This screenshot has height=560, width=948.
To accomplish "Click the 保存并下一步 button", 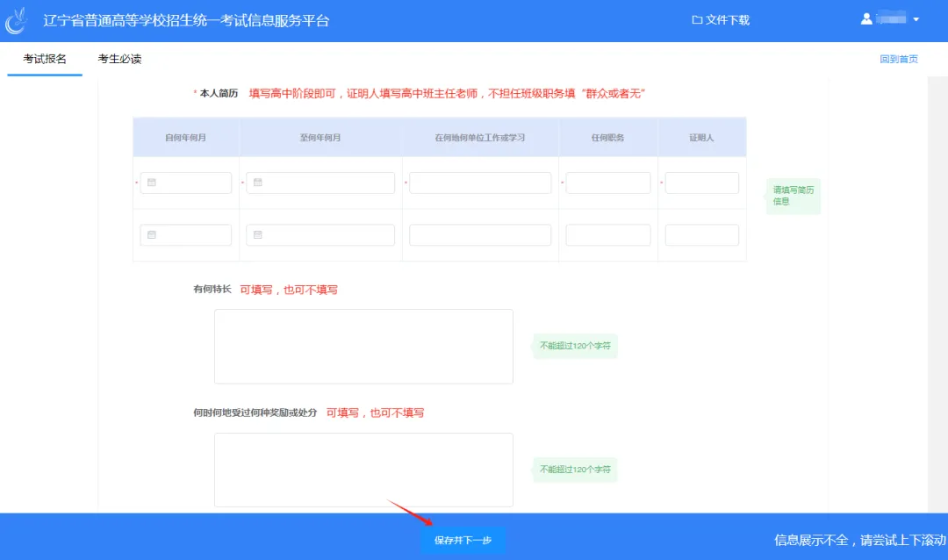I will (463, 540).
